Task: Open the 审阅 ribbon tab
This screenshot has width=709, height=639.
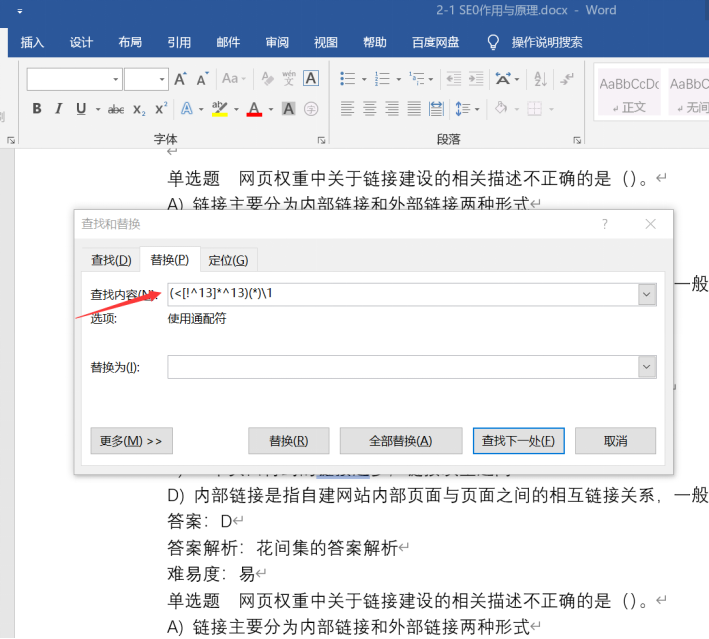Action: click(x=277, y=43)
